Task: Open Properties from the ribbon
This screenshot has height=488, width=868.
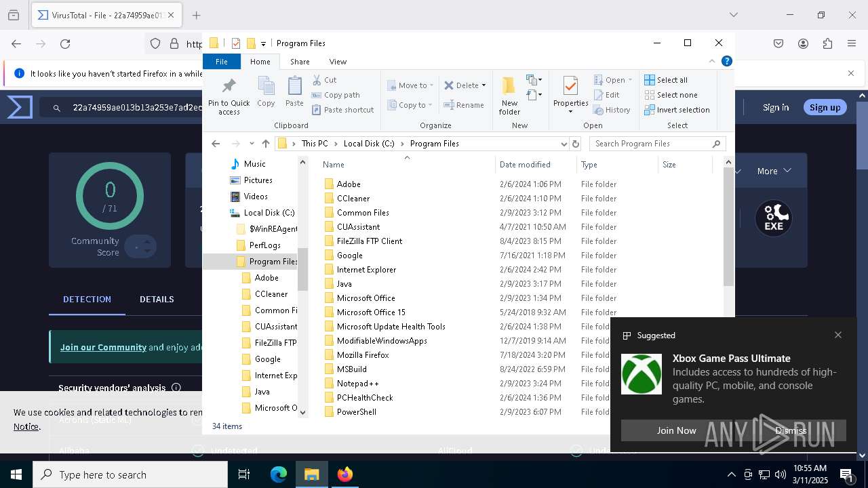Action: click(570, 96)
